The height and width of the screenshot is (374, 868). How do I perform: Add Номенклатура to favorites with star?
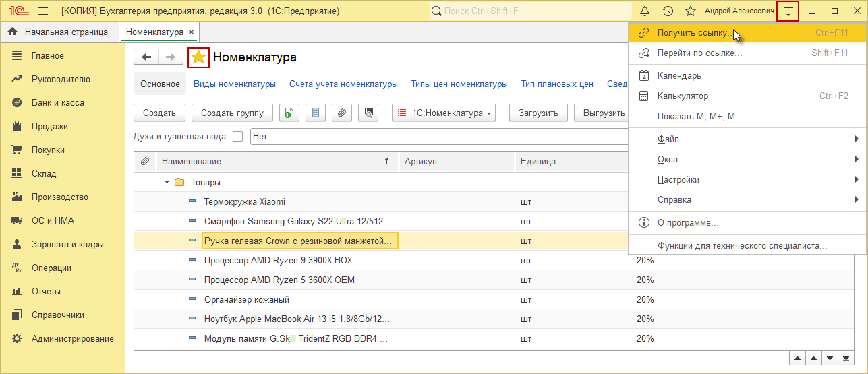198,58
